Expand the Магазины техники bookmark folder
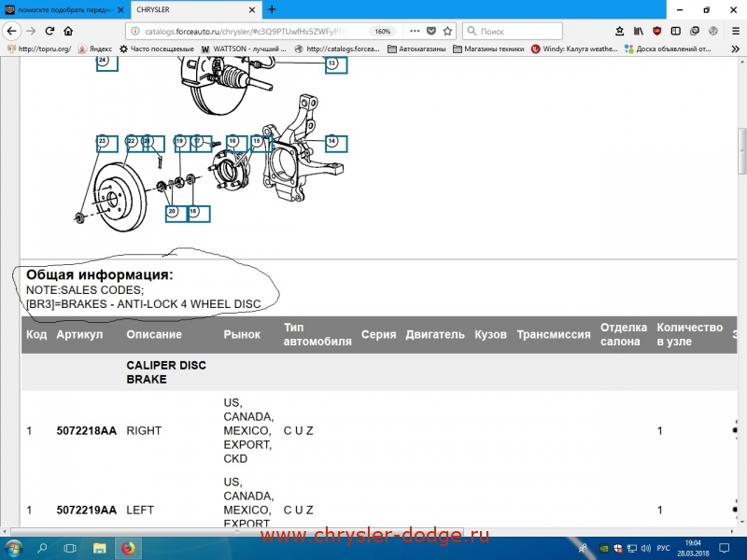 pyautogui.click(x=488, y=49)
